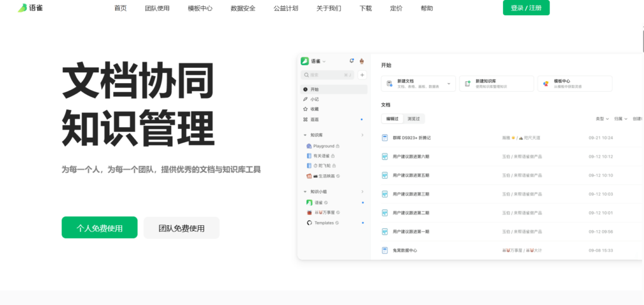The image size is (644, 305).
Task: Switch to 浏览过 tab
Action: click(414, 118)
